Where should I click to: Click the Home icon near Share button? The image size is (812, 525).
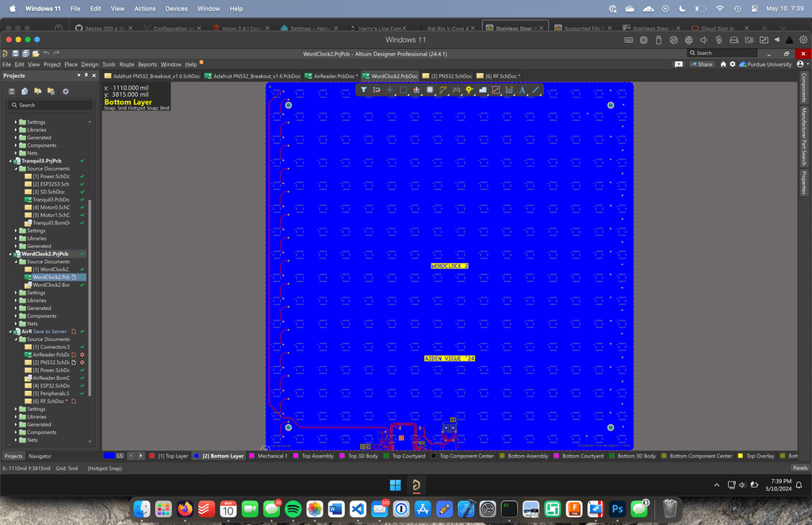[723, 64]
